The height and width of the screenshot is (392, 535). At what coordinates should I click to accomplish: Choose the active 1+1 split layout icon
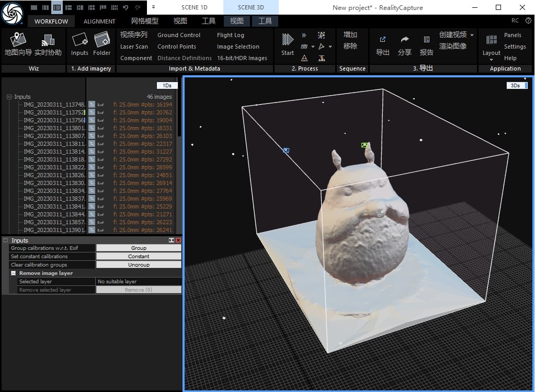[x=57, y=7]
